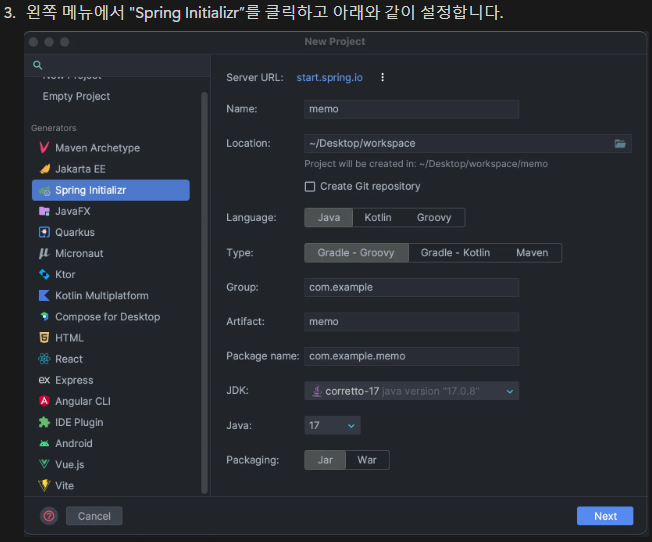Open the folder browse icon in Location
652x542 pixels.
[620, 144]
